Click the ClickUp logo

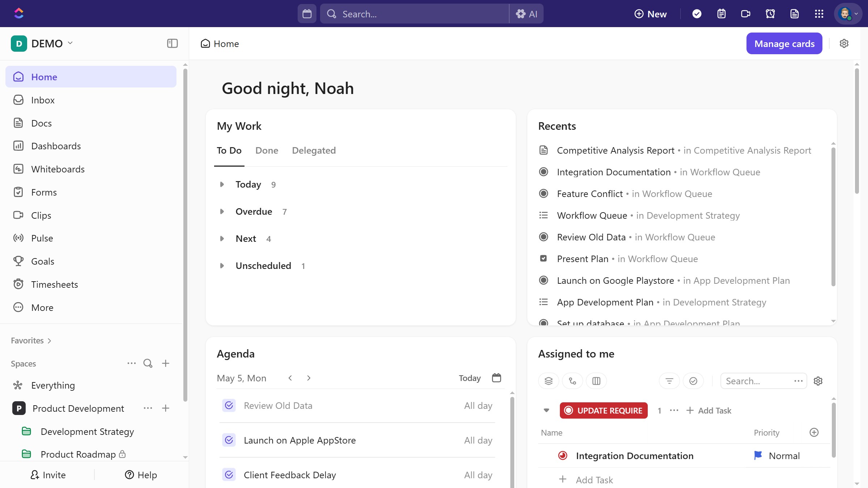click(19, 14)
